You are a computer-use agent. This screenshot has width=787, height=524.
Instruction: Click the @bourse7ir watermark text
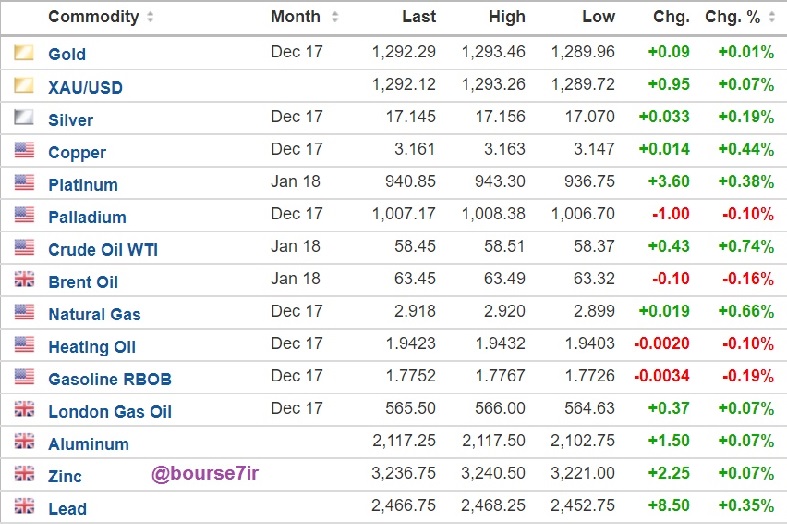205,473
